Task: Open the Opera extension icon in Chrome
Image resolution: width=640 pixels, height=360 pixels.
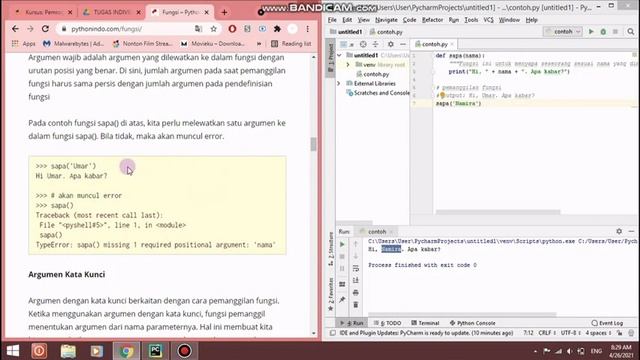Action: point(232,29)
